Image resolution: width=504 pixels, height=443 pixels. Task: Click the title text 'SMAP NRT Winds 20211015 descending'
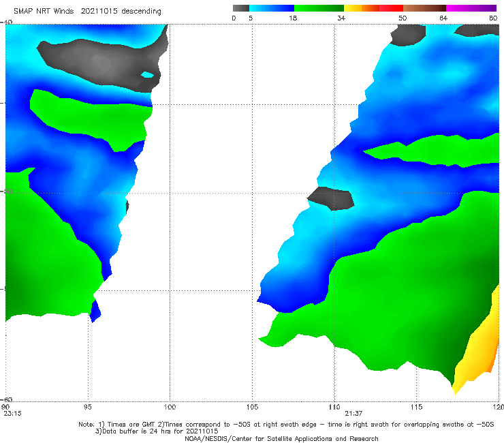pos(87,11)
